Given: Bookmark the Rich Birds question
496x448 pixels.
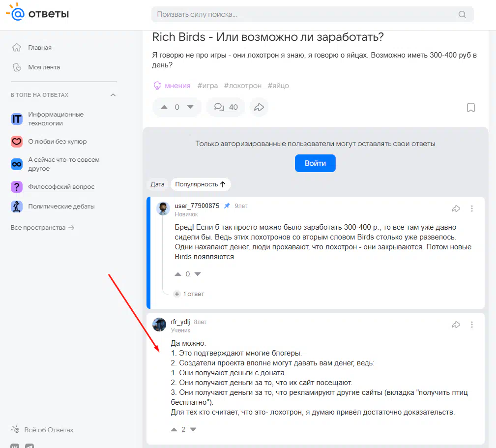Looking at the screenshot, I should [471, 107].
